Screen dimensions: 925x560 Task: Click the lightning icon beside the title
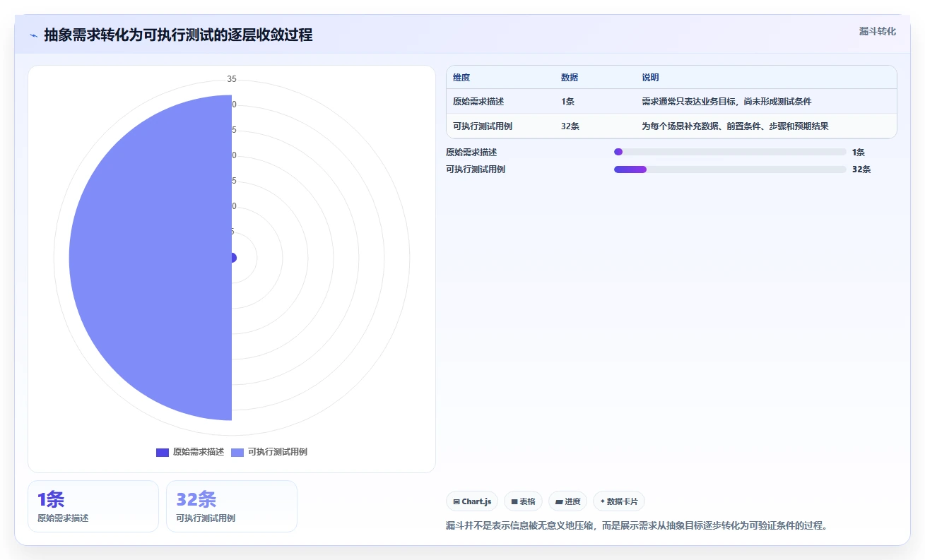click(33, 35)
